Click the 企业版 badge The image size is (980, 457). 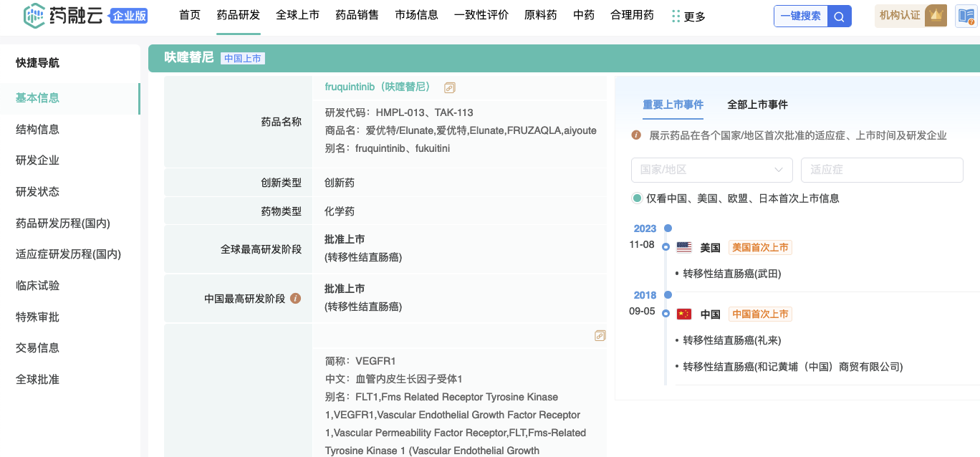point(129,16)
